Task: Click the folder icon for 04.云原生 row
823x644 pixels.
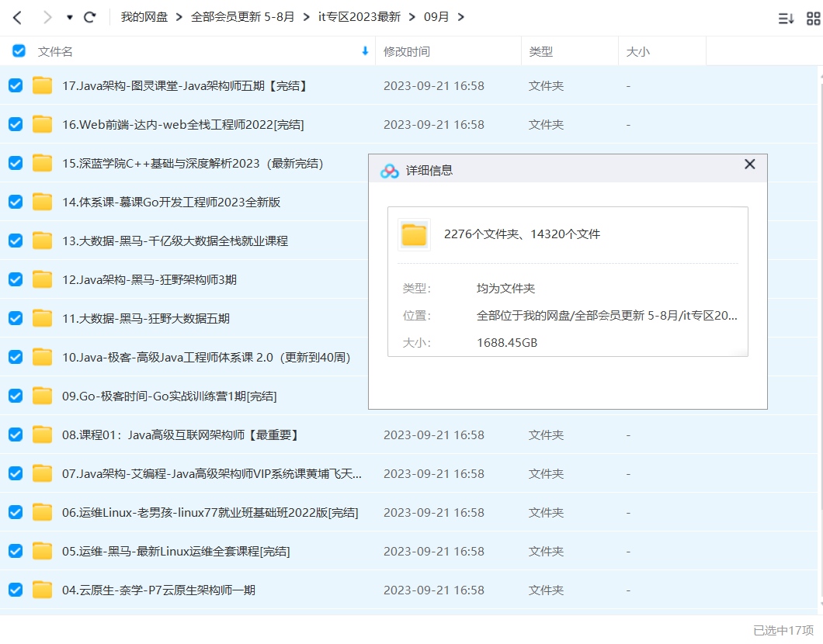Action: tap(43, 590)
